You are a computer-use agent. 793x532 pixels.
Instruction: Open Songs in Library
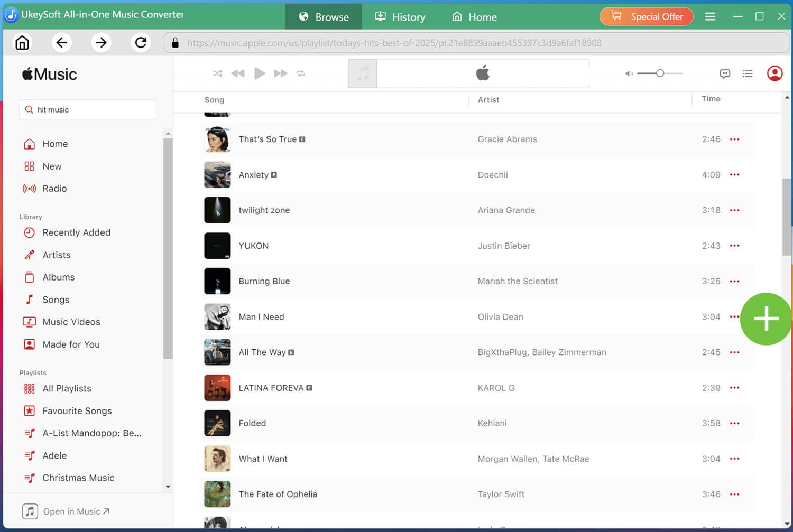pyautogui.click(x=47, y=300)
